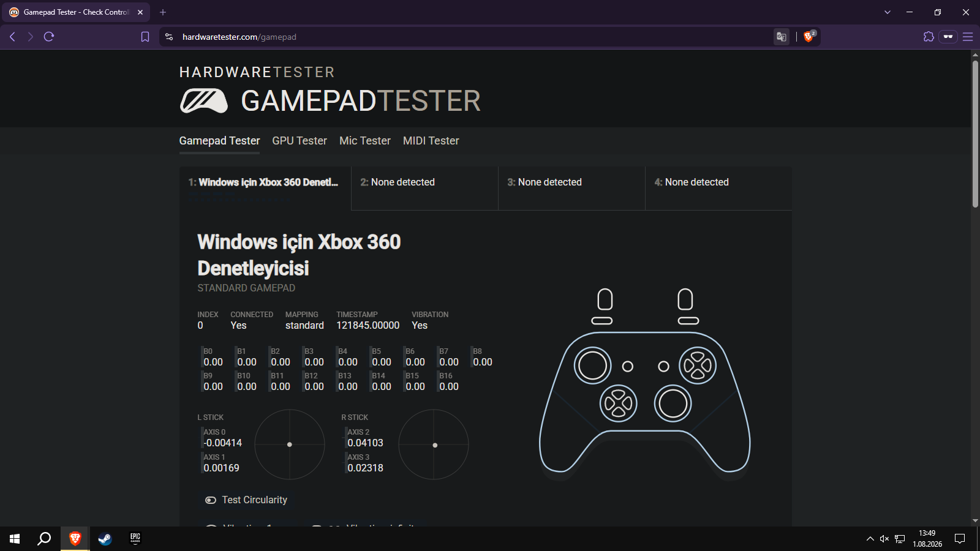The height and width of the screenshot is (551, 980).
Task: Select controller slot 4 None detected tab
Action: point(718,188)
